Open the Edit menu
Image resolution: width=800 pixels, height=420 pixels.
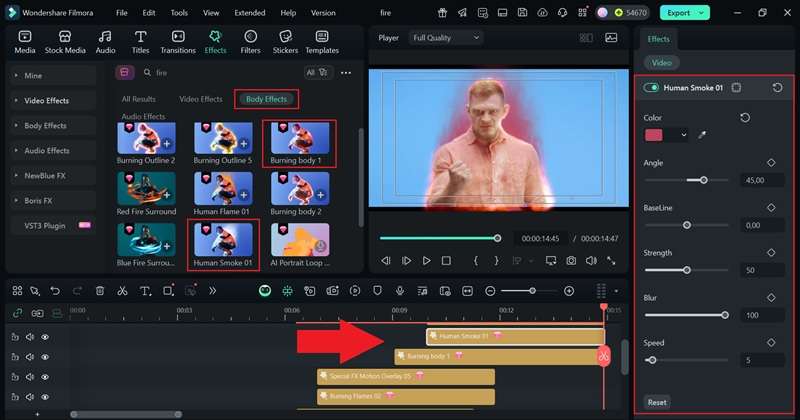[149, 13]
